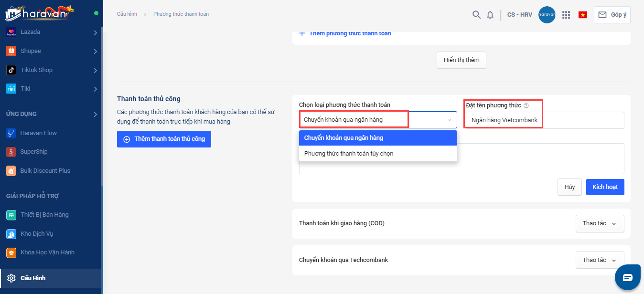Open the SuperShip app
Screen dimensions: 644x294
[33, 152]
